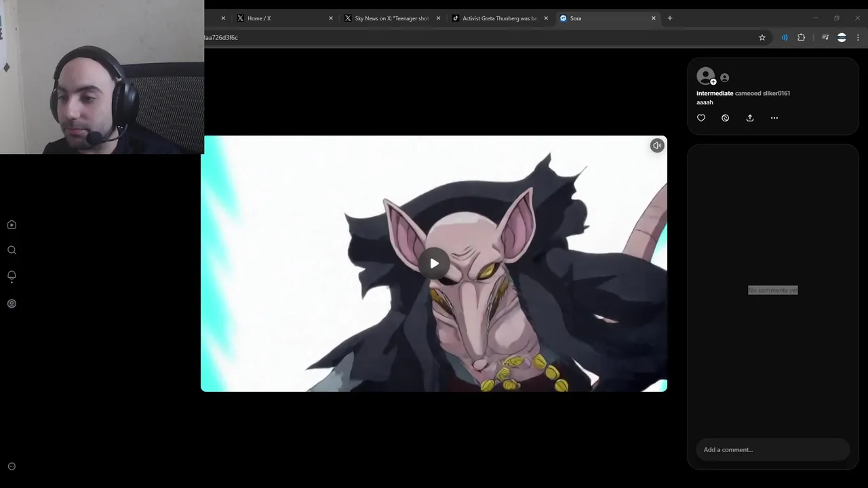This screenshot has width=868, height=488.
Task: Open the Extensions puzzle-piece menu
Action: [802, 38]
